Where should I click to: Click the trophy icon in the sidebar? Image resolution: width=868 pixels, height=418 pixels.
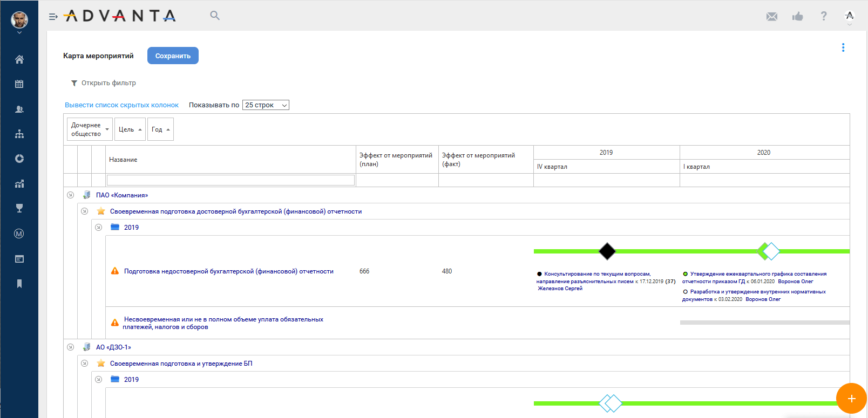[19, 209]
